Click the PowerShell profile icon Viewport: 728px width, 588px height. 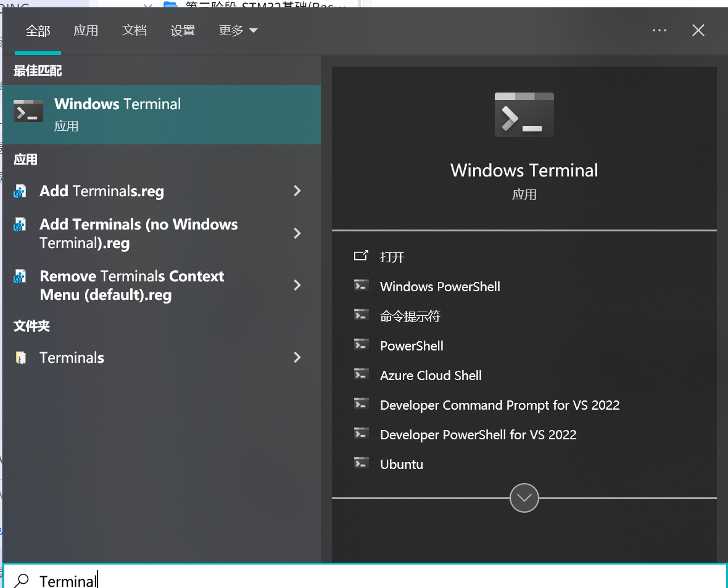361,344
